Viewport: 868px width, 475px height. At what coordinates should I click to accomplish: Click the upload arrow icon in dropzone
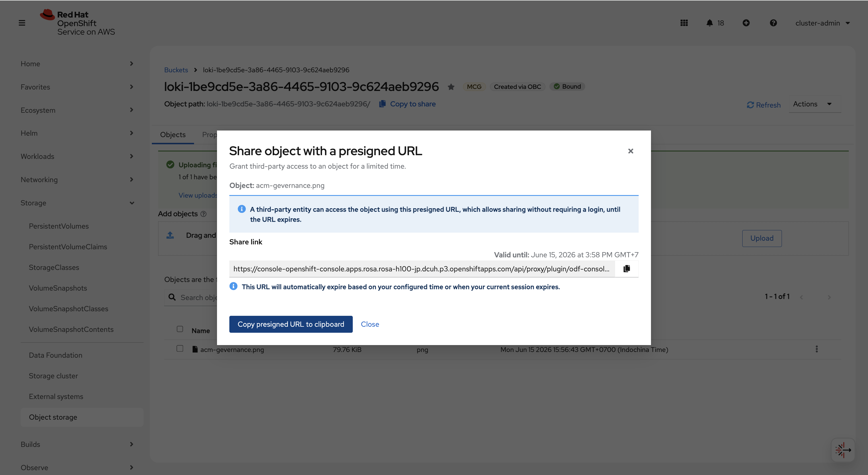(170, 235)
